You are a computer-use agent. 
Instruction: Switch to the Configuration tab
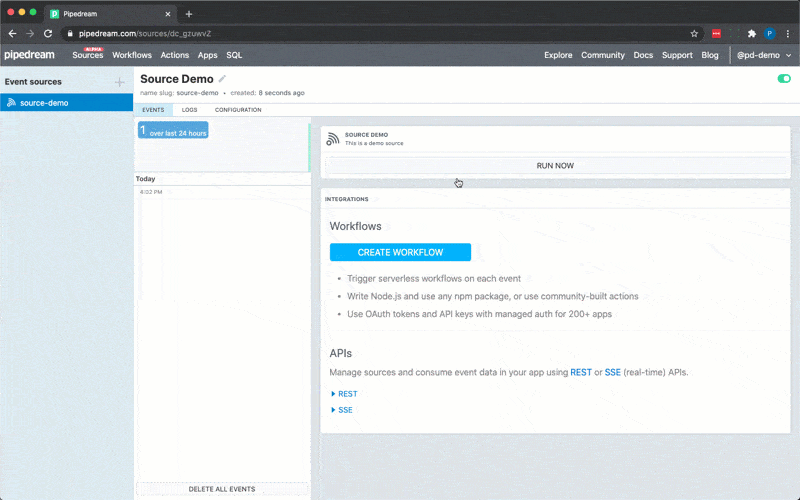(x=238, y=110)
